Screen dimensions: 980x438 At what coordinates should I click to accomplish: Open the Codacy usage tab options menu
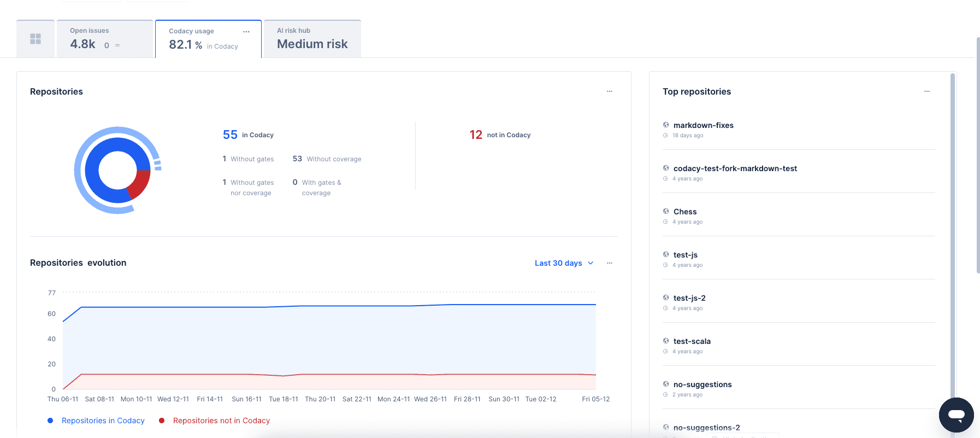[246, 32]
